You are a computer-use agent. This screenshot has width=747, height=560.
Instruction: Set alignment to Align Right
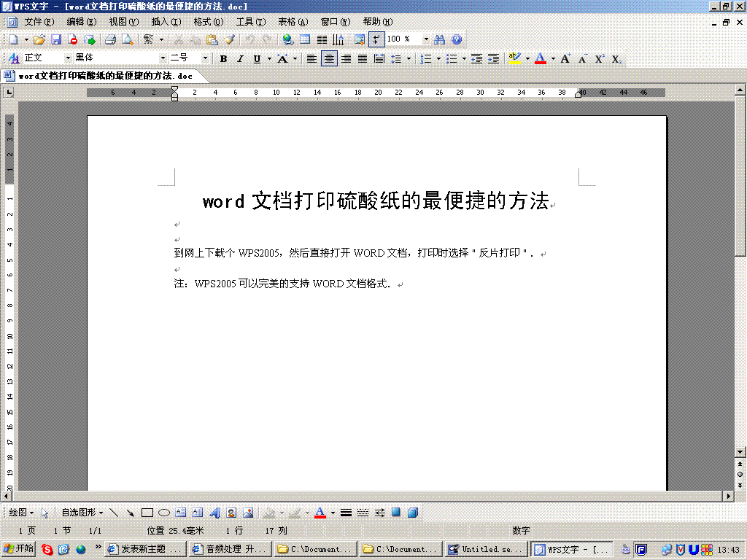[x=346, y=58]
